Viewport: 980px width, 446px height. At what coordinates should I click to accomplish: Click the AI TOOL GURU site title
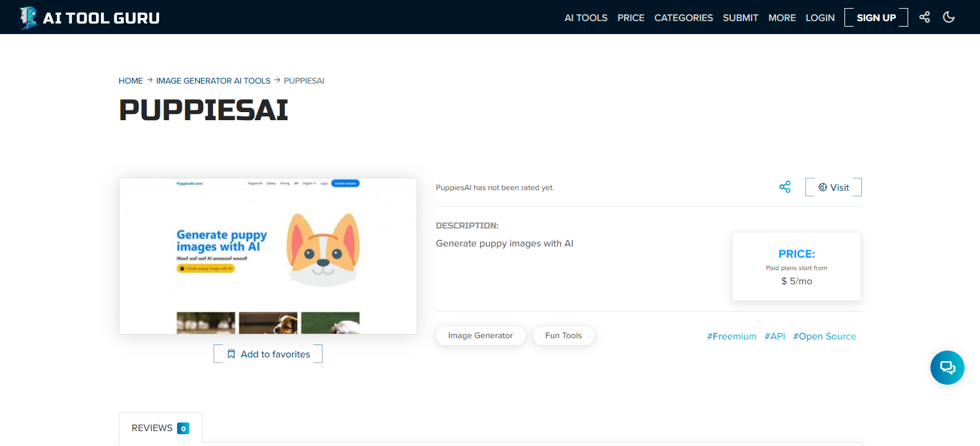pyautogui.click(x=102, y=18)
